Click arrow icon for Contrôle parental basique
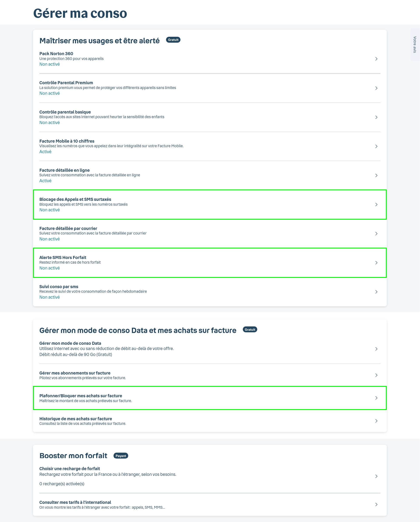This screenshot has width=420, height=522. [376, 117]
